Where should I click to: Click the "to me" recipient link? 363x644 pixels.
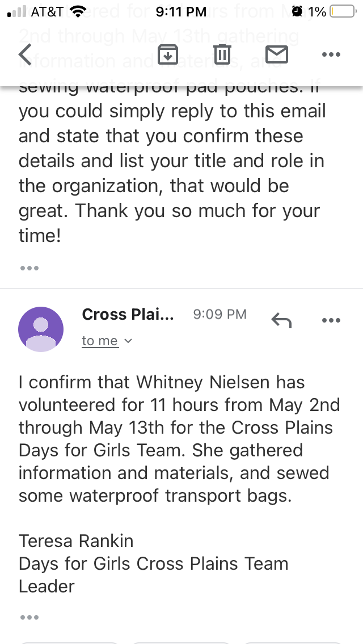click(100, 341)
